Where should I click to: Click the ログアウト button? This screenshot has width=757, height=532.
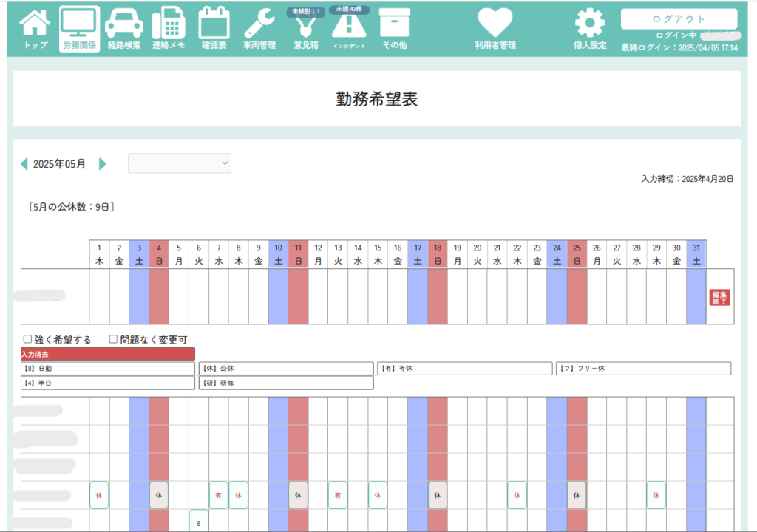click(x=679, y=18)
